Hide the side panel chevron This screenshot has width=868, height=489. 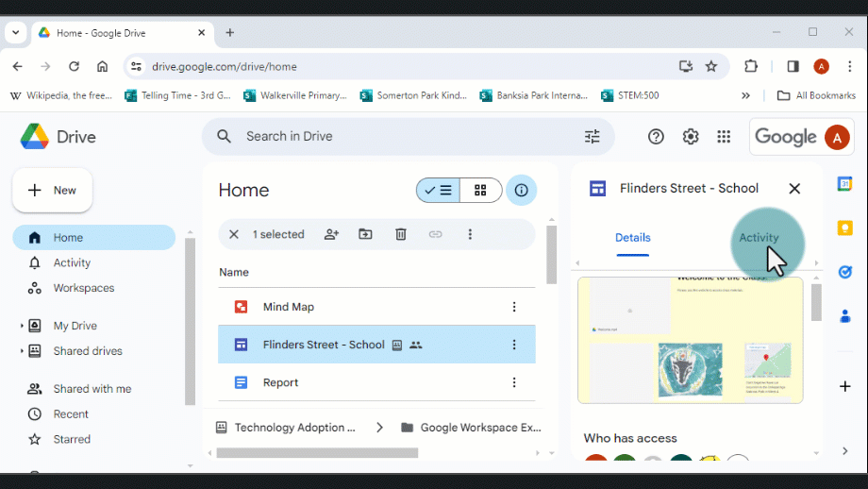[844, 451]
